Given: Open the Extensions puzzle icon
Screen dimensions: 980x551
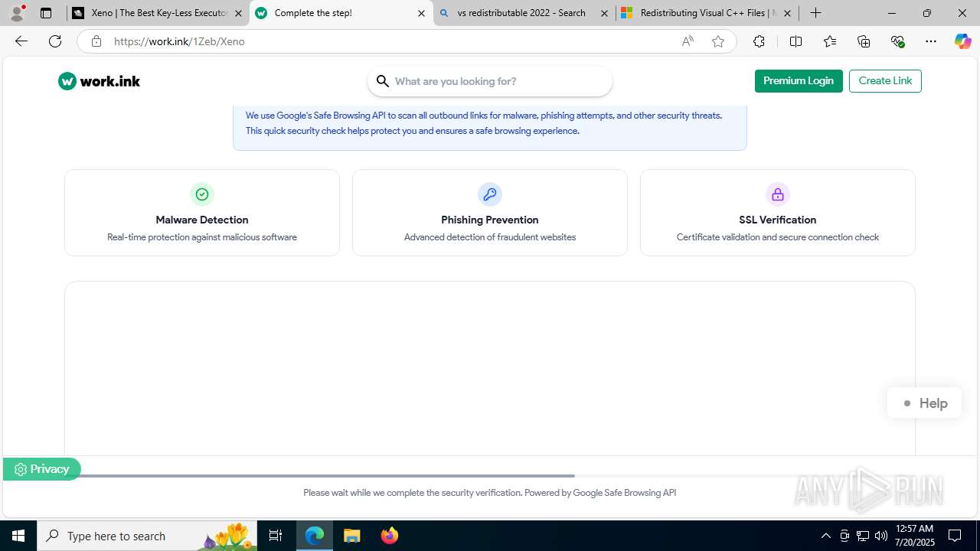Looking at the screenshot, I should (759, 41).
